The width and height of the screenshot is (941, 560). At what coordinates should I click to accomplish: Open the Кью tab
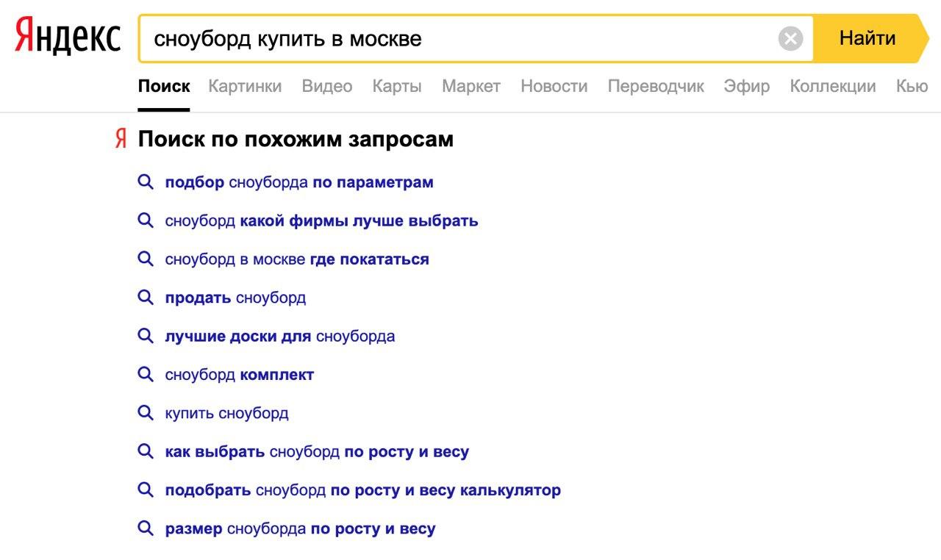[912, 87]
